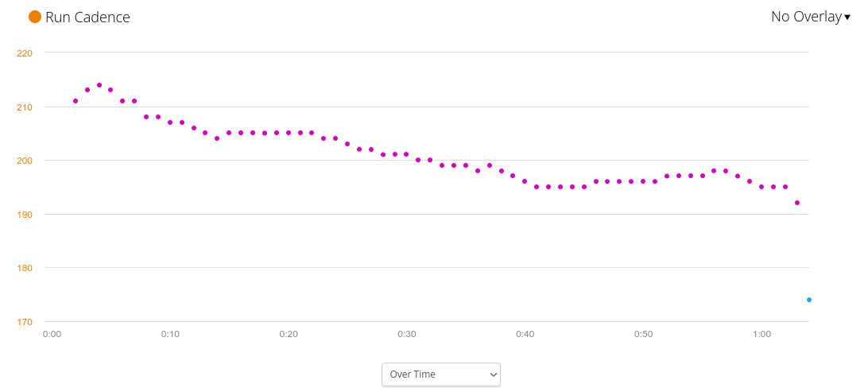Click the 180 cadence axis label
Screen dimensions: 868x392
coord(25,268)
